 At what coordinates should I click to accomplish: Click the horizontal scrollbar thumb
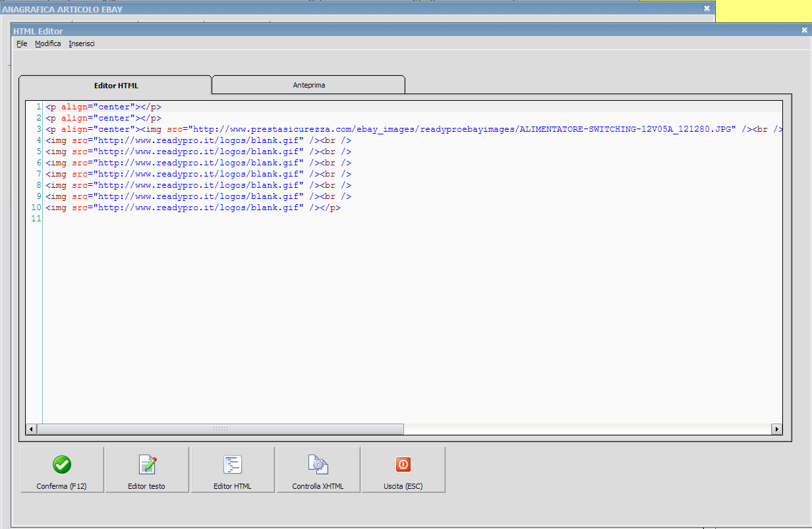[x=220, y=429]
